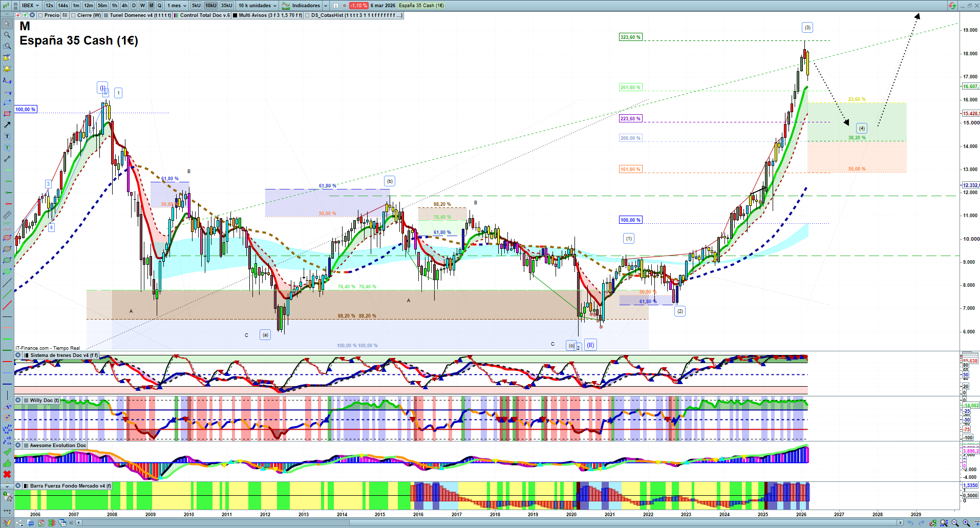This screenshot has width=980, height=528.
Task: Select the zoom-to-area tool
Action: 7,46
